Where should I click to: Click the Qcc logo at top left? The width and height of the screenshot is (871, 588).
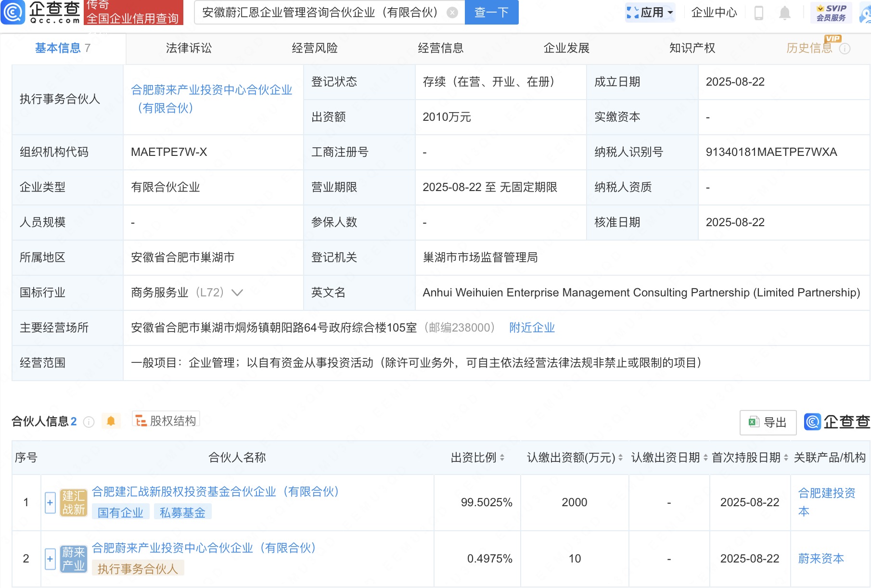[x=41, y=12]
